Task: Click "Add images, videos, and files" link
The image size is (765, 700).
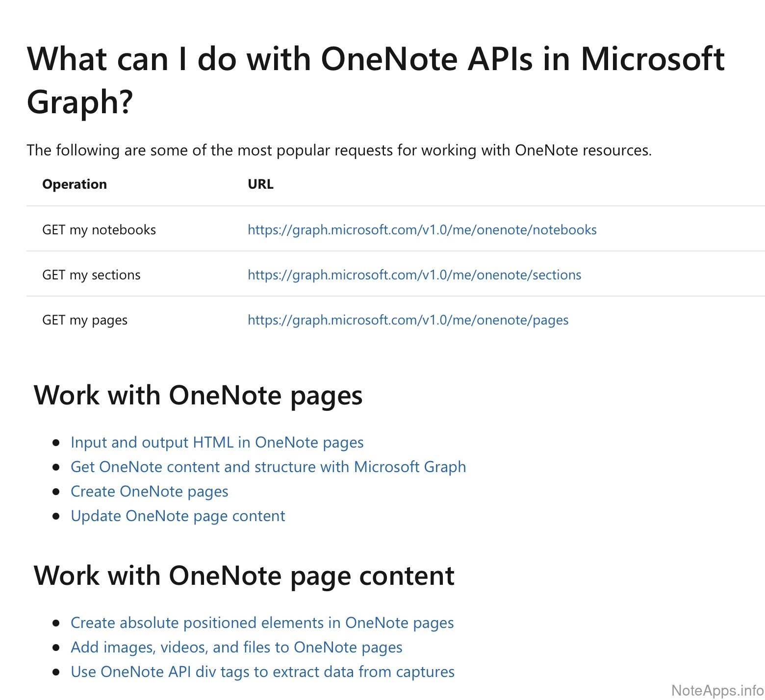Action: 236,647
